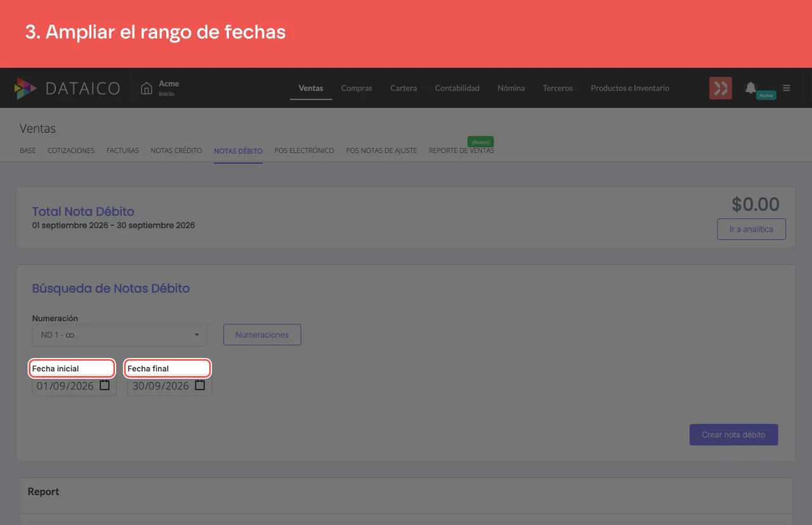Image resolution: width=812 pixels, height=525 pixels.
Task: Click the date range 01 septiembre 2026 text
Action: click(x=114, y=225)
